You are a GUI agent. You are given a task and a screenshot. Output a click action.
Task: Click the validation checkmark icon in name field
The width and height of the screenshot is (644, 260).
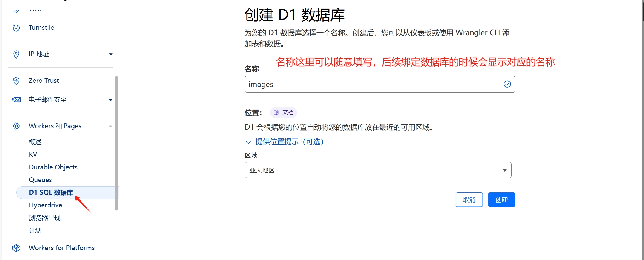point(507,84)
